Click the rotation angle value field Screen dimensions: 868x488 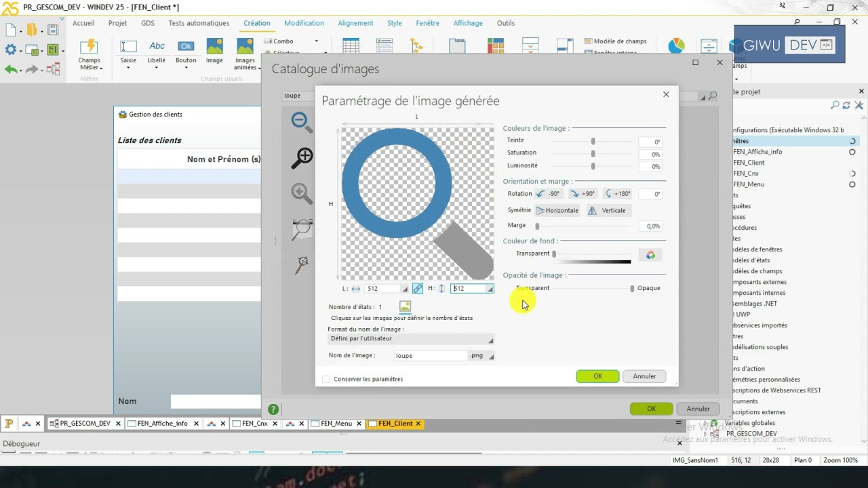(650, 195)
